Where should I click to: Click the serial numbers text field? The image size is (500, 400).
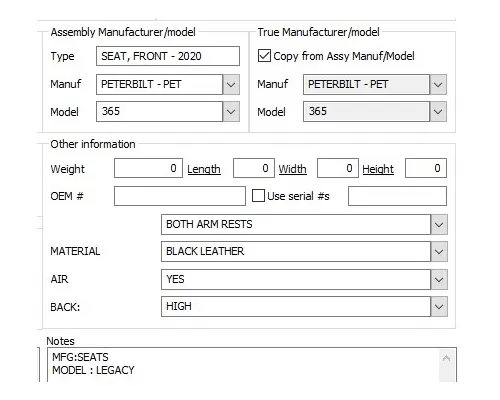click(x=397, y=196)
